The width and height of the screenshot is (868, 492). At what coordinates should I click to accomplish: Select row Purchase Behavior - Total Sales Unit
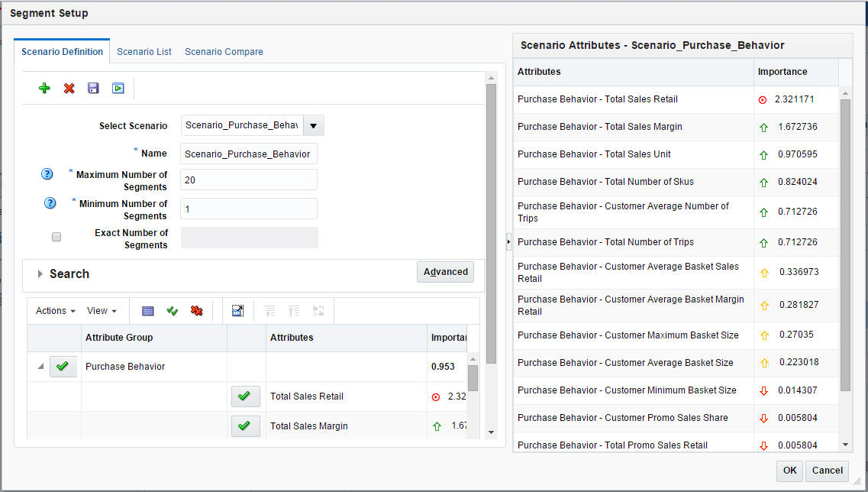[x=676, y=154]
